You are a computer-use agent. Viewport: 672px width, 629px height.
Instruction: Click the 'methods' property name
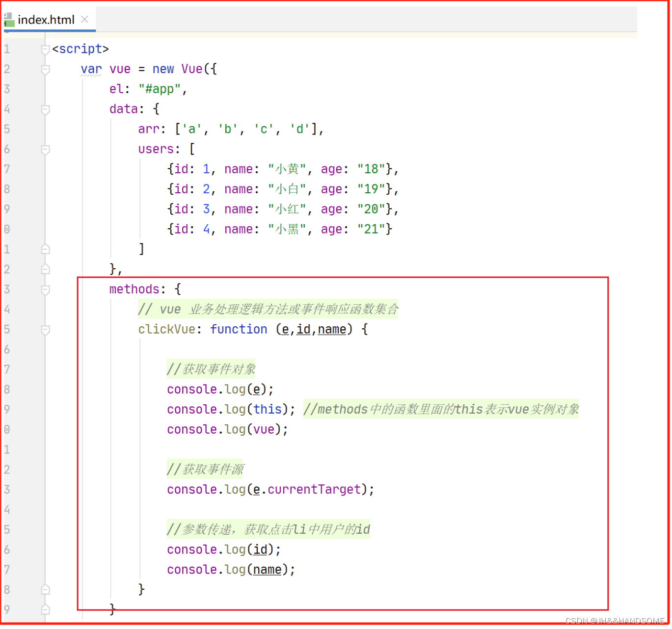tap(134, 289)
